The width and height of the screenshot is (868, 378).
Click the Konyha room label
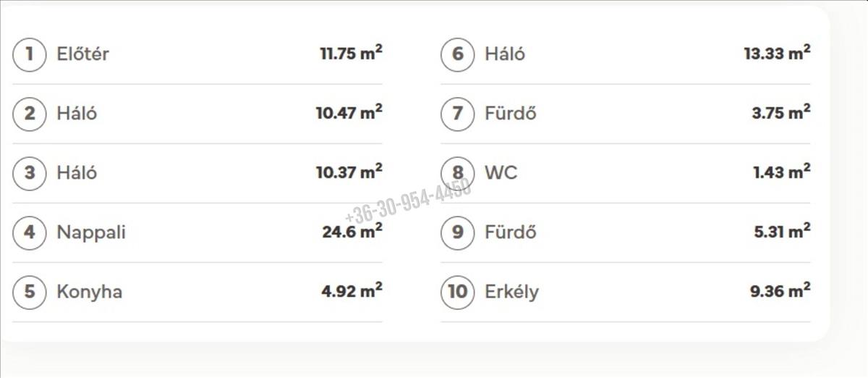coord(89,292)
